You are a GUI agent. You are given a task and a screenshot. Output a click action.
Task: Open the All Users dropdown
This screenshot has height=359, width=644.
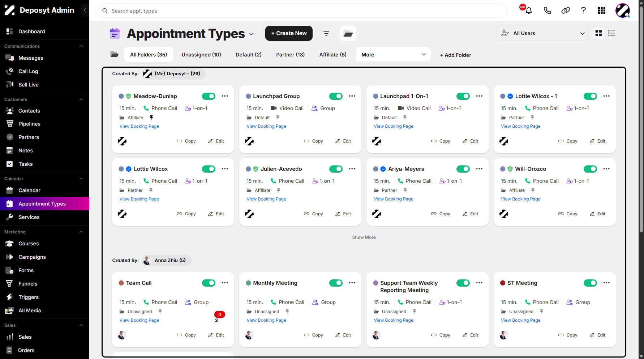tap(542, 33)
